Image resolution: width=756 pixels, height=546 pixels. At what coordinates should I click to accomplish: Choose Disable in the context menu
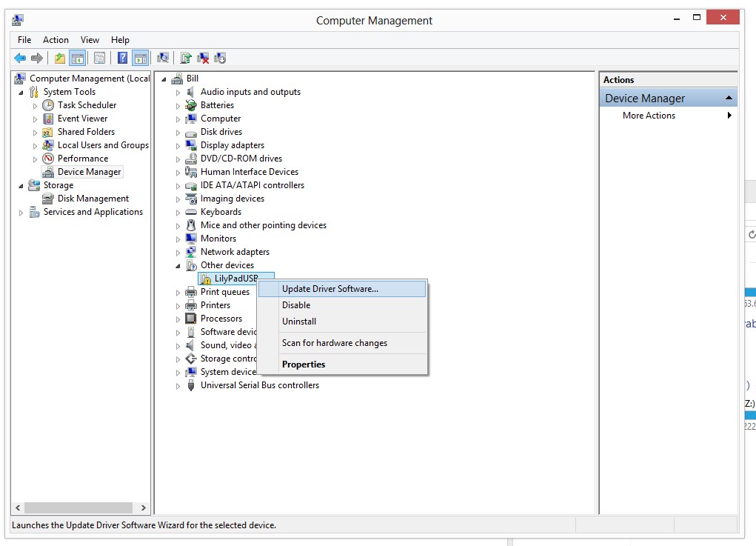click(342, 305)
